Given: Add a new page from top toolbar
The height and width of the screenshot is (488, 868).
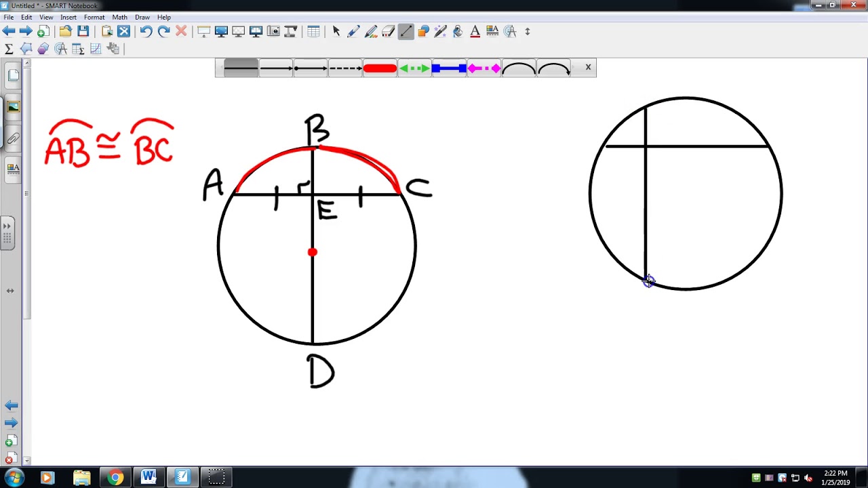Looking at the screenshot, I should click(43, 31).
